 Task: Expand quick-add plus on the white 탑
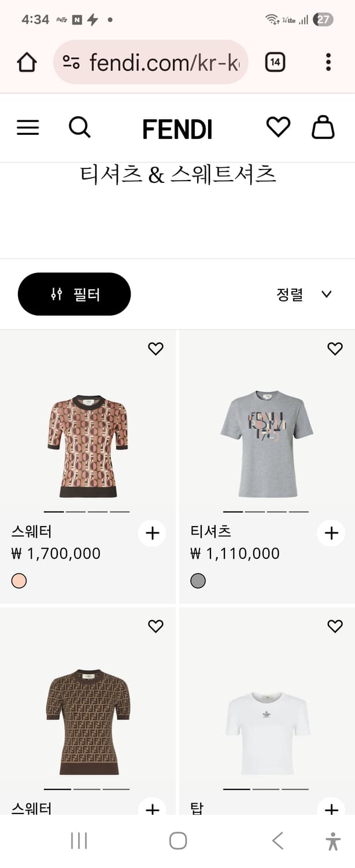click(331, 810)
